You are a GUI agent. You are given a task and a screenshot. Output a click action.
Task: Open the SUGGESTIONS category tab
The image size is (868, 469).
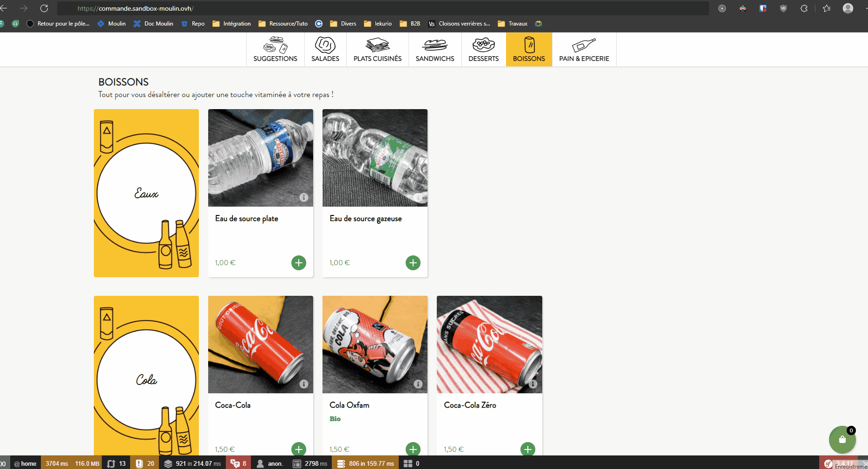[275, 50]
